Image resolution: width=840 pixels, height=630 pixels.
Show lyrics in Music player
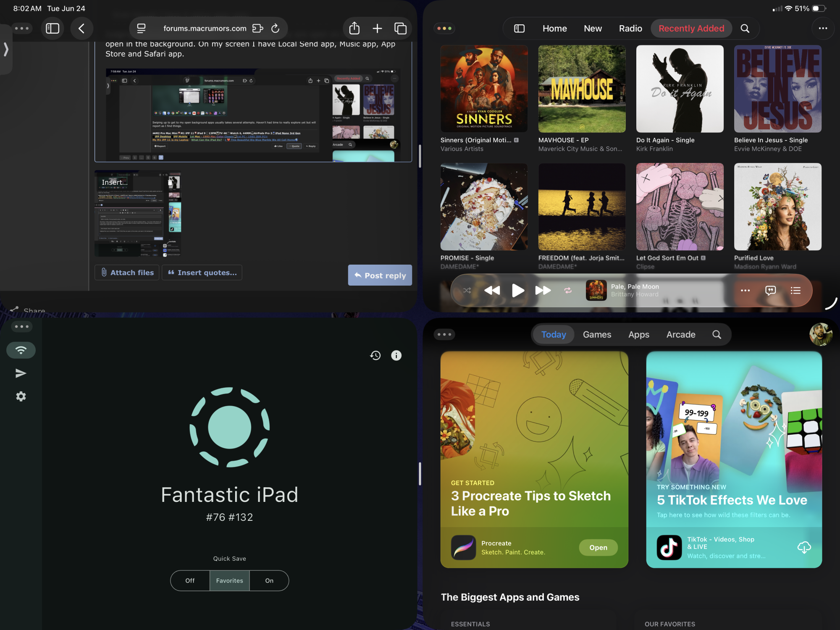coord(770,290)
